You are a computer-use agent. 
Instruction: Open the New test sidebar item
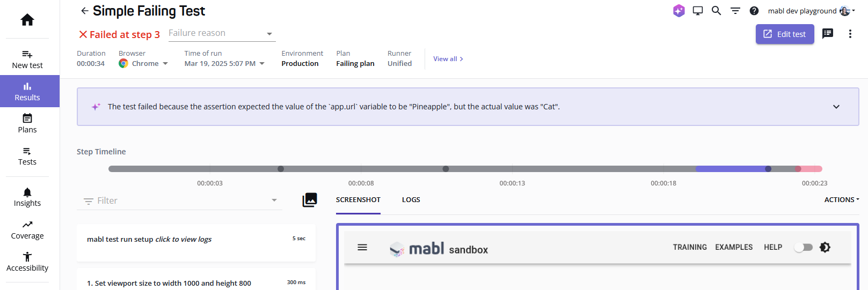(27, 60)
